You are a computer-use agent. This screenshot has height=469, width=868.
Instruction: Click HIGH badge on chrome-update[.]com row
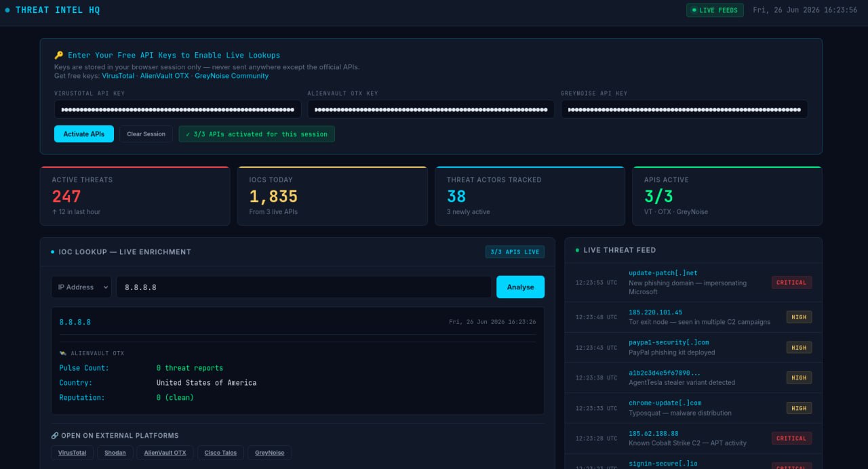coord(799,408)
